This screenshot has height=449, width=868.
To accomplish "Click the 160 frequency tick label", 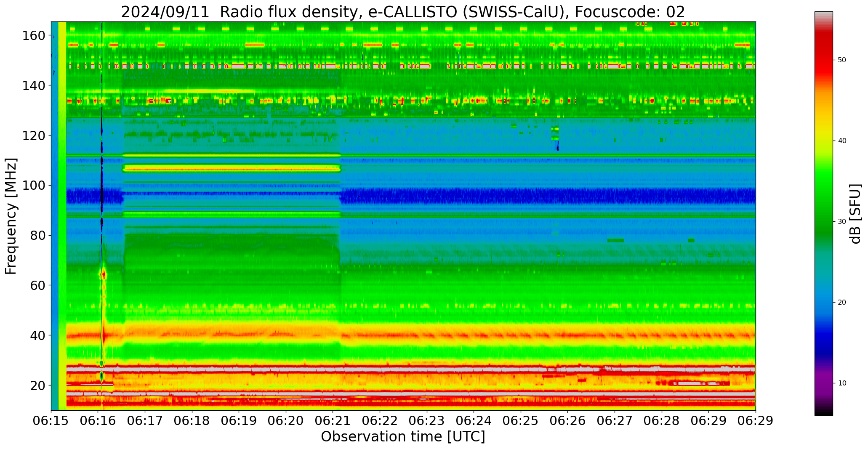I will (x=34, y=36).
